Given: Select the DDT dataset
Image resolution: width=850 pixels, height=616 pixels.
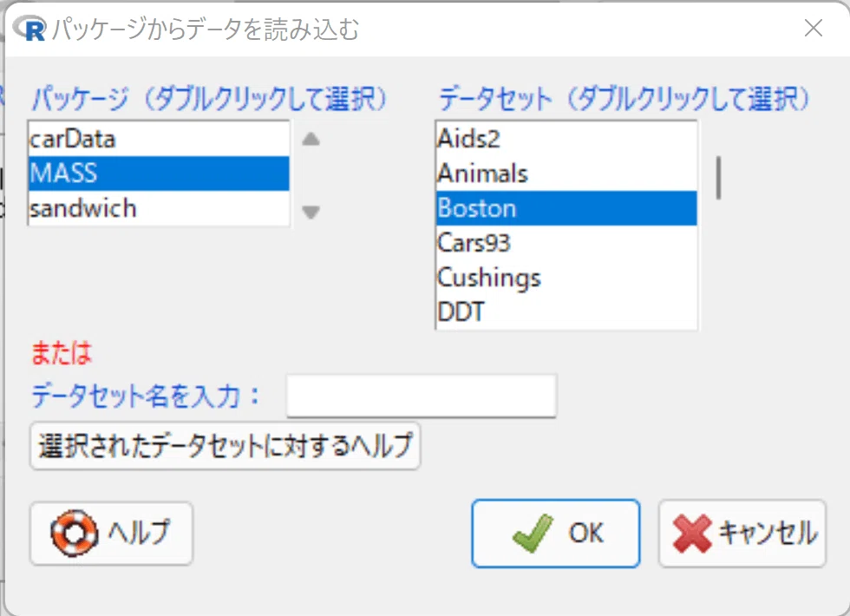Looking at the screenshot, I should (566, 311).
